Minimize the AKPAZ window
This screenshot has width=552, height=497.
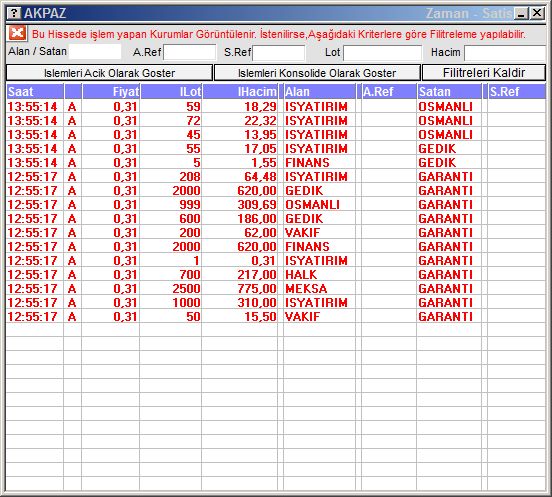click(521, 13)
